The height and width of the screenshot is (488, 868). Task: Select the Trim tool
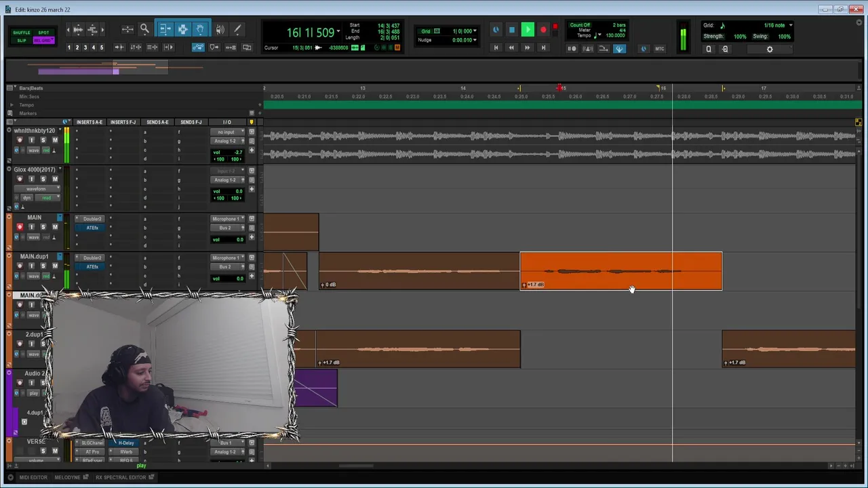point(165,29)
